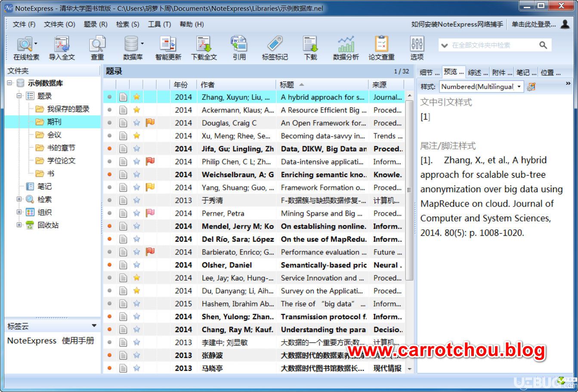This screenshot has height=392, width=578.
Task: Toggle the star on Xu, Meng row
Action: tap(136, 136)
